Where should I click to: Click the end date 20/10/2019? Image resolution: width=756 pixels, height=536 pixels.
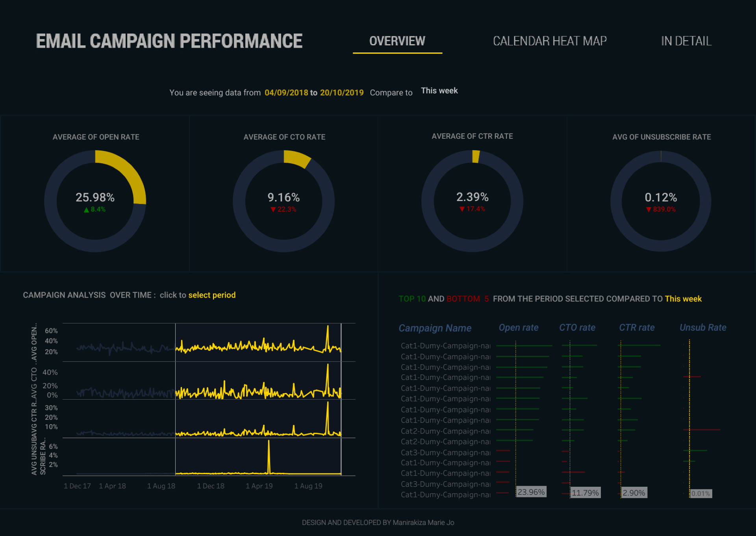click(x=341, y=93)
